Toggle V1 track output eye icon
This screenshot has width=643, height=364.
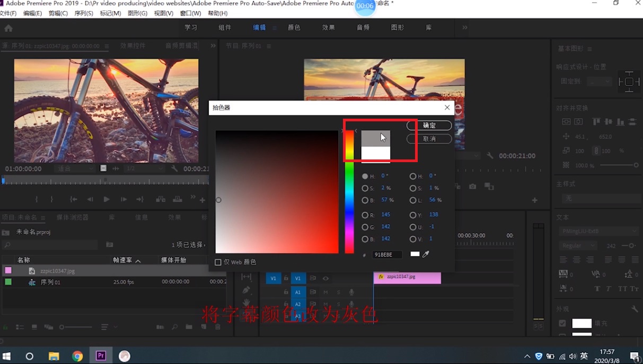point(325,278)
